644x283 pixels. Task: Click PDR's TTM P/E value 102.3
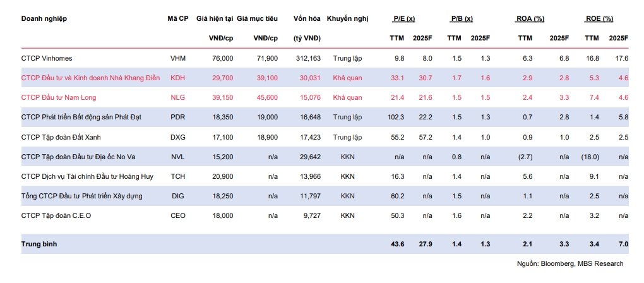click(396, 117)
